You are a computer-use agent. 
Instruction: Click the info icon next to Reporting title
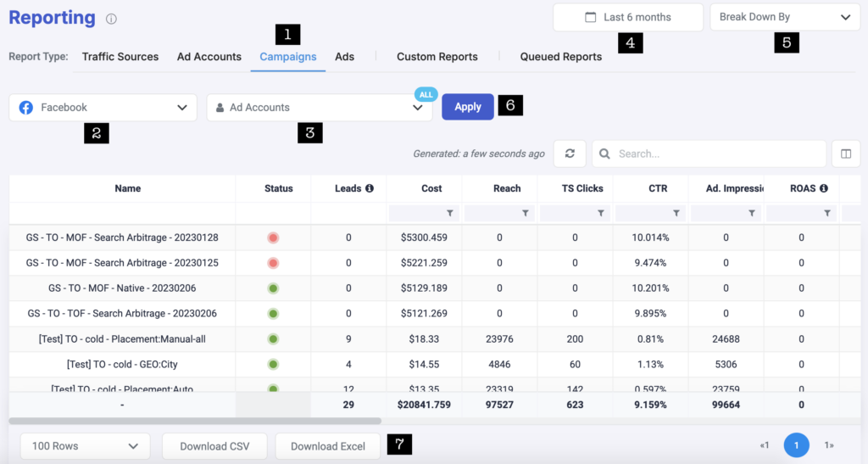112,19
